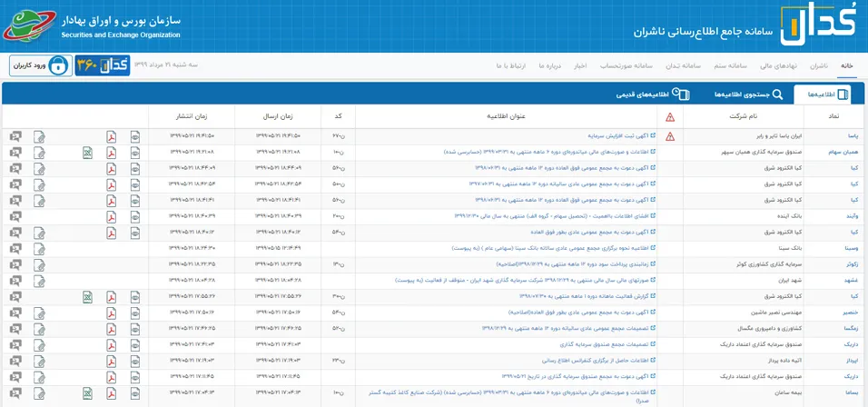Click the view (eye) icon for پاسا
The image size is (868, 407).
(135, 137)
